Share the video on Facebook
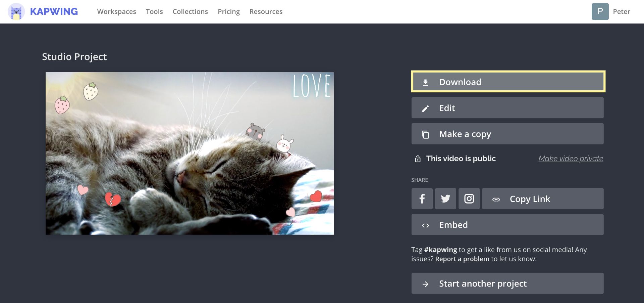644x303 pixels. [x=422, y=199]
